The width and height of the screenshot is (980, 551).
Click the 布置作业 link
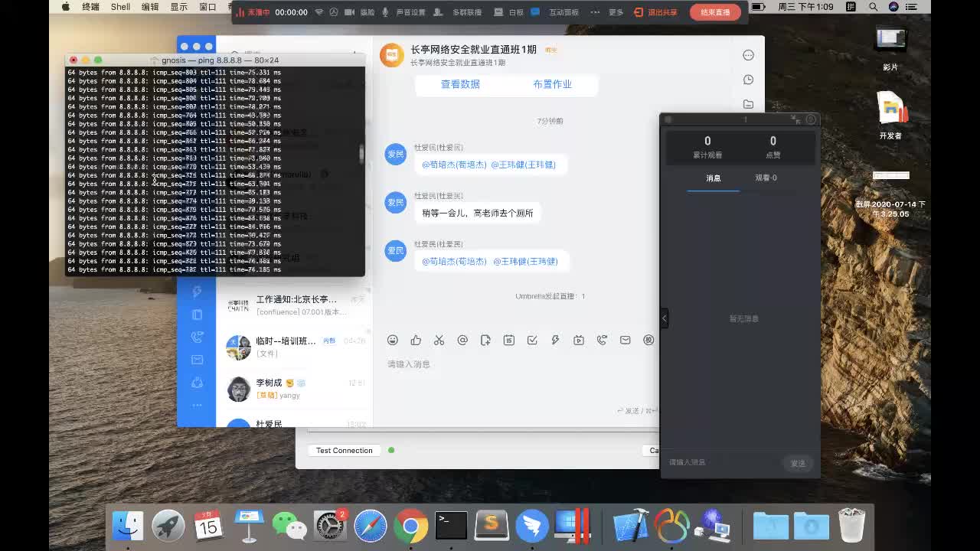[553, 84]
